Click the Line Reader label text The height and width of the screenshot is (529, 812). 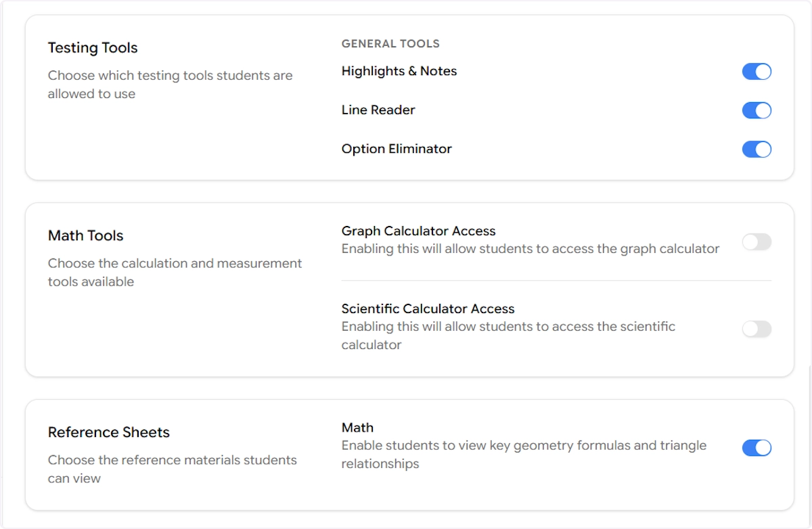378,110
